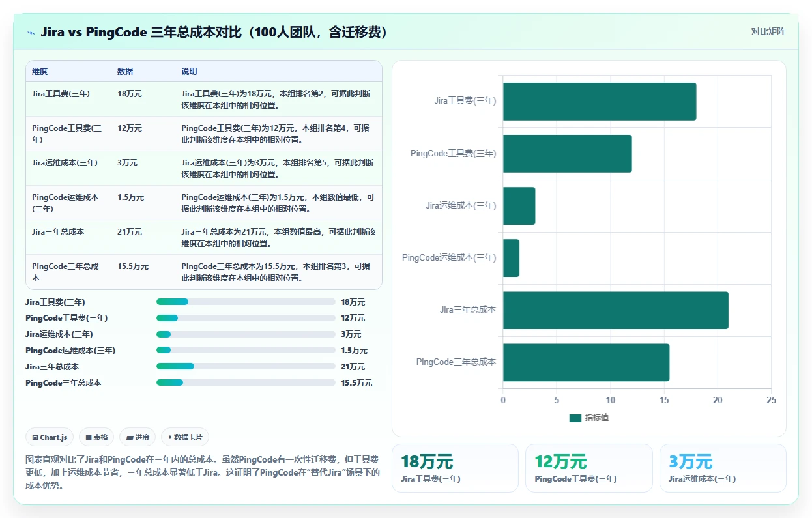812x518 pixels.
Task: Click the summary paragraph starting with 图表直观对比了
Action: point(203,473)
